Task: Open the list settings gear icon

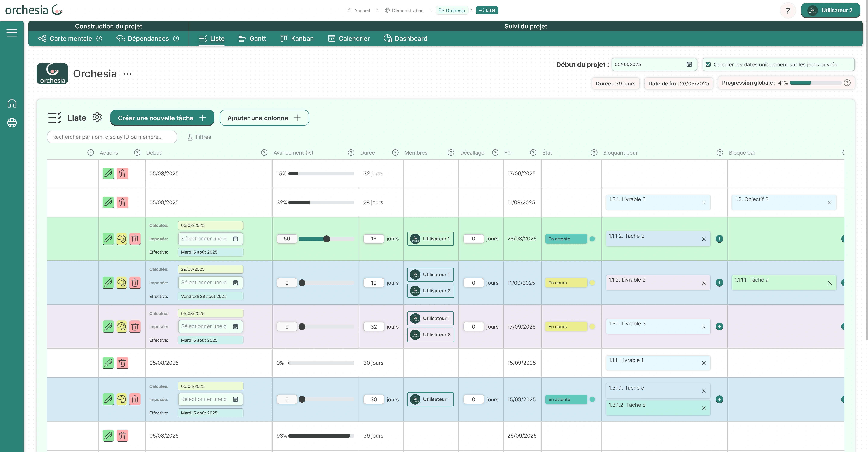Action: coord(97,117)
